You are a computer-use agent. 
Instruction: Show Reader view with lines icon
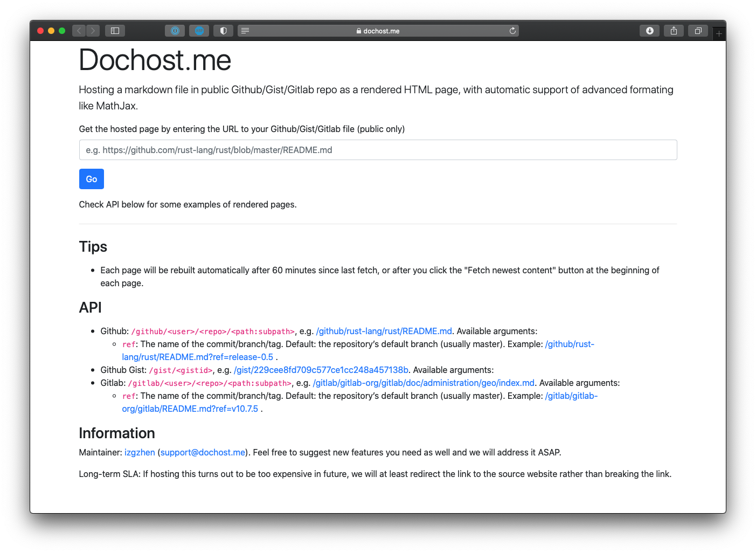point(245,31)
